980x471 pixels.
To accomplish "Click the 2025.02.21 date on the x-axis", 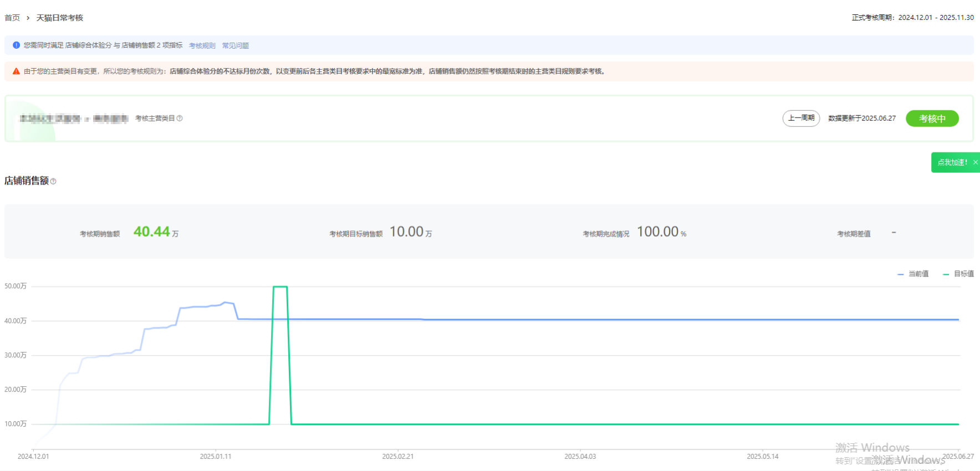I will pyautogui.click(x=397, y=457).
